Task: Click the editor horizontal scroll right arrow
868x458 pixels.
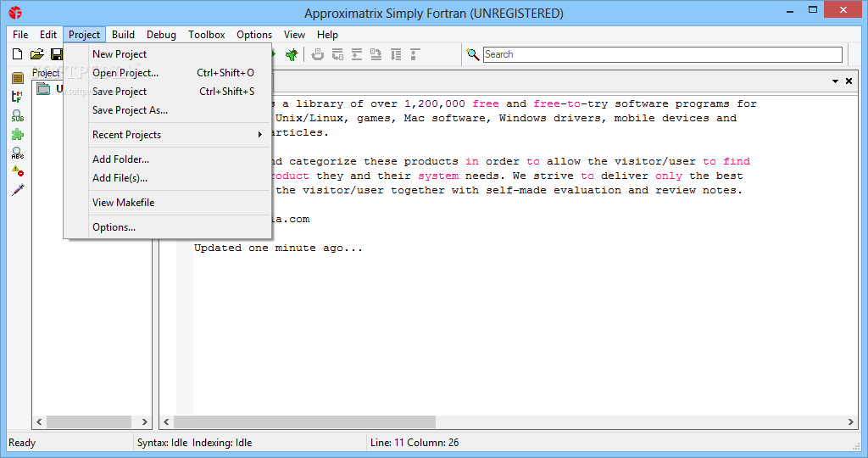Action: tap(851, 422)
